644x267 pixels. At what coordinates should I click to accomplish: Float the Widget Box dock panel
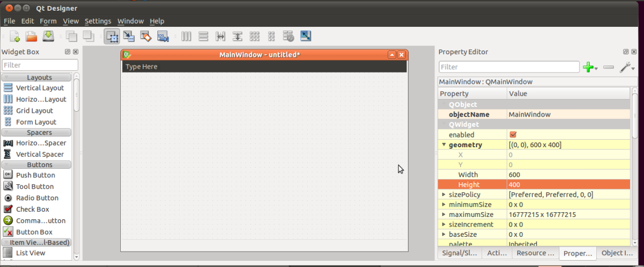tap(67, 52)
